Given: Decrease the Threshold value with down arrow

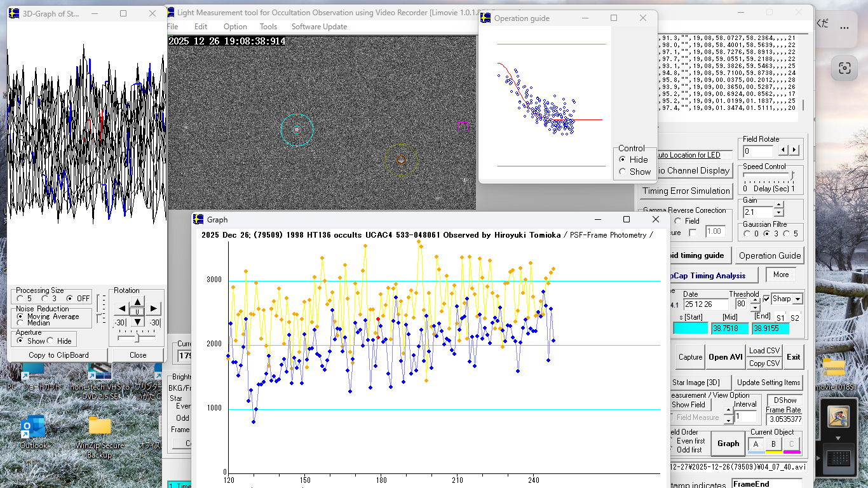Looking at the screenshot, I should point(756,308).
